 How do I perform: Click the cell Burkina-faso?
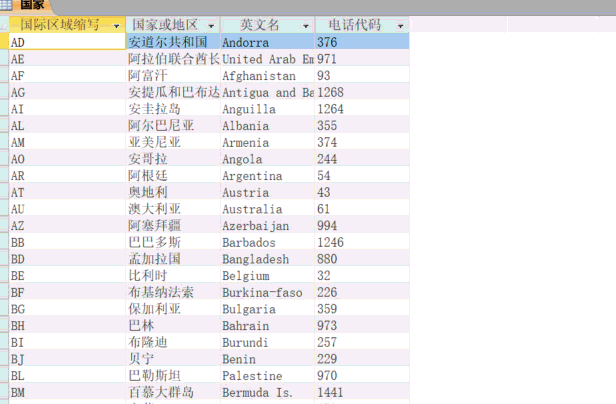click(268, 292)
